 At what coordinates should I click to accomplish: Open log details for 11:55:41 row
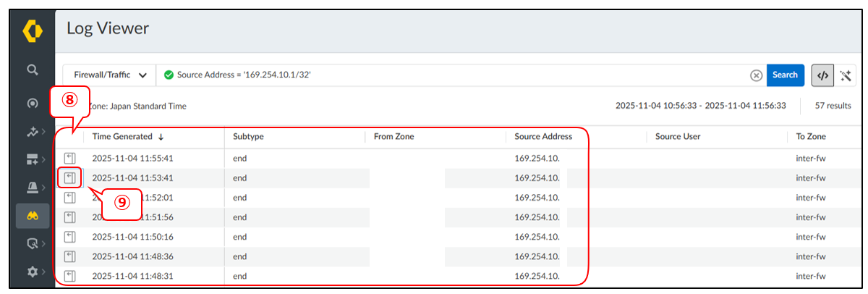tap(69, 158)
